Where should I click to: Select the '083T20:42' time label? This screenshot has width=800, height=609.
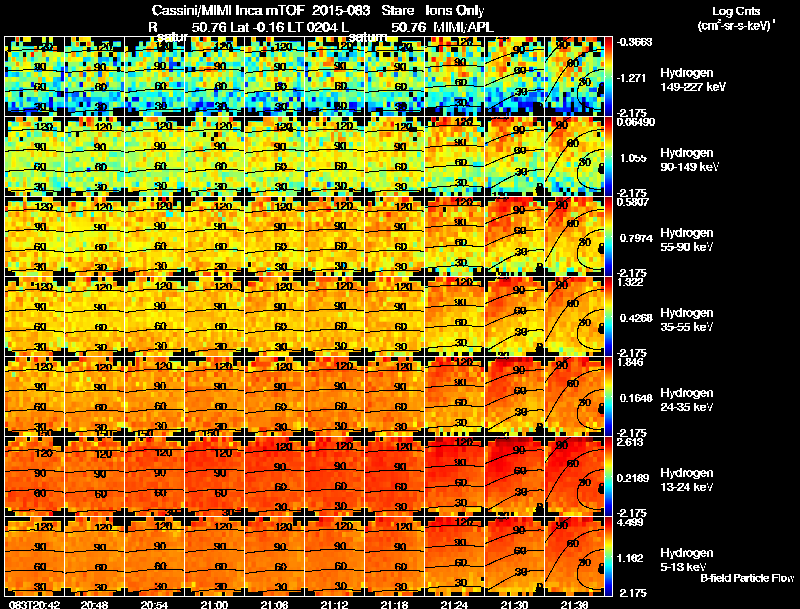(34, 604)
